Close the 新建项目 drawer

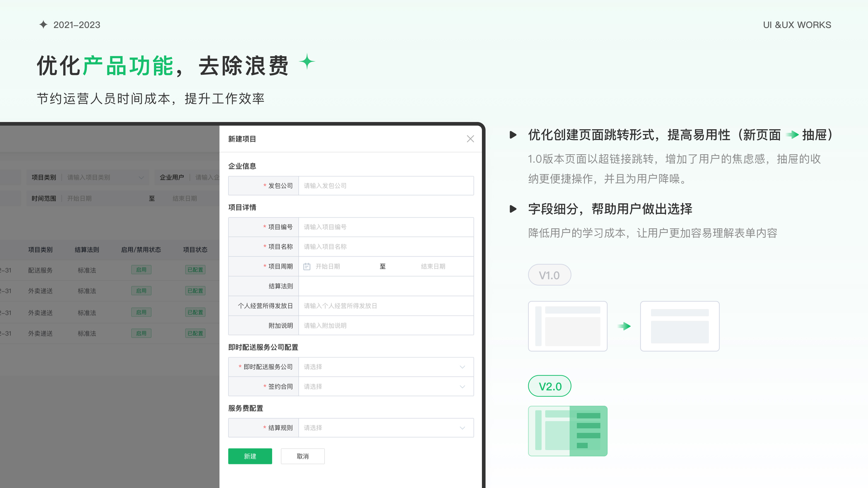point(470,139)
